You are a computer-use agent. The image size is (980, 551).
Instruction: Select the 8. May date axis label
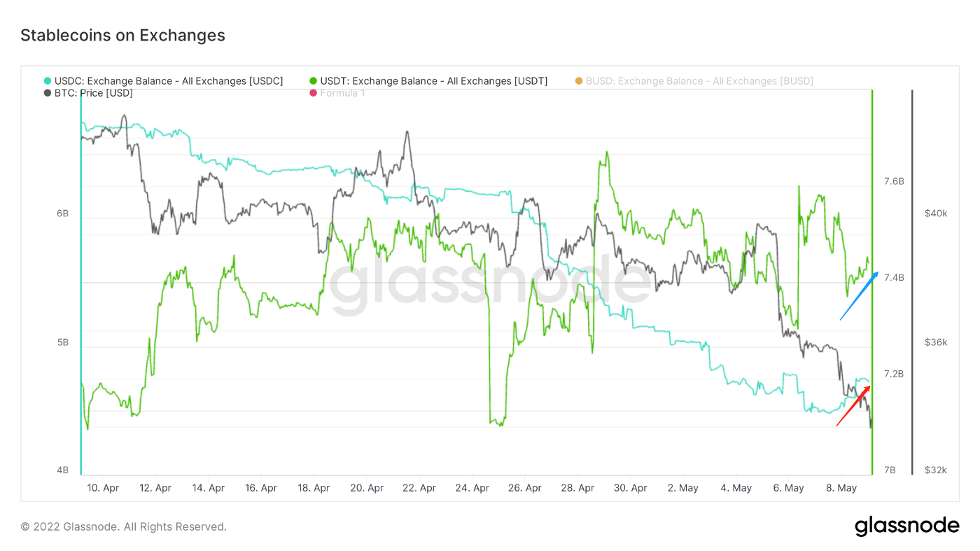(841, 488)
